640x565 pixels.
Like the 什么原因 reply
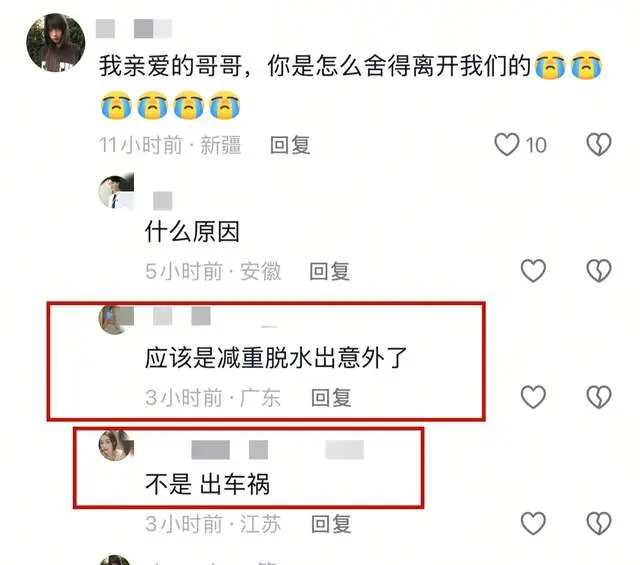point(533,271)
